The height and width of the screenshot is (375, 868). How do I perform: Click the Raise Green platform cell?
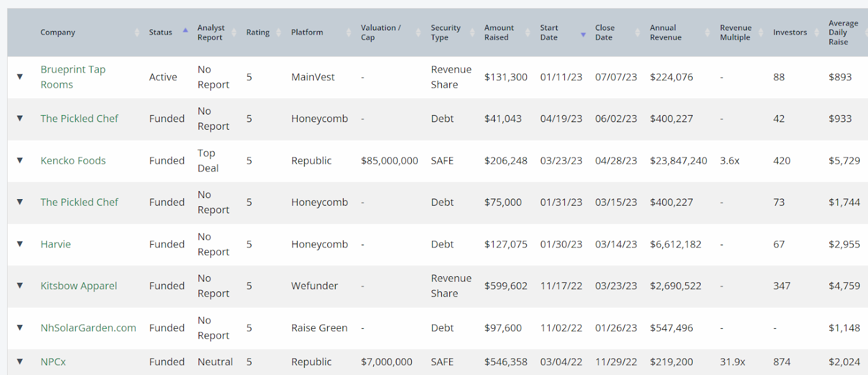[x=320, y=328]
